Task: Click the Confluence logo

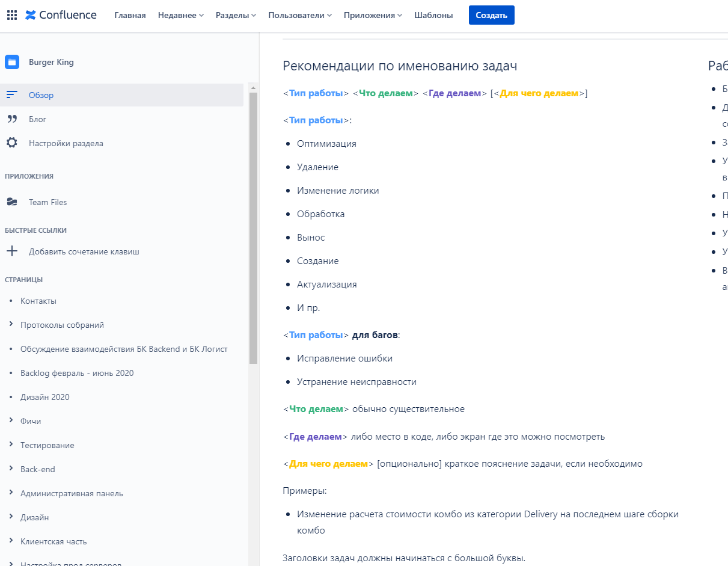Action: [x=61, y=15]
